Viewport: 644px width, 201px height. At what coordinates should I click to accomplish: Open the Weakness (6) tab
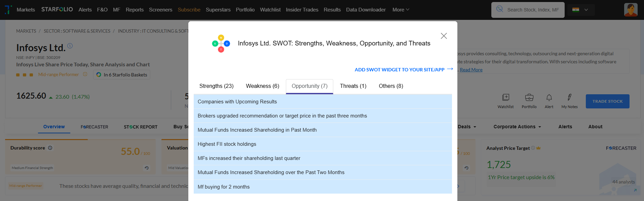click(262, 86)
